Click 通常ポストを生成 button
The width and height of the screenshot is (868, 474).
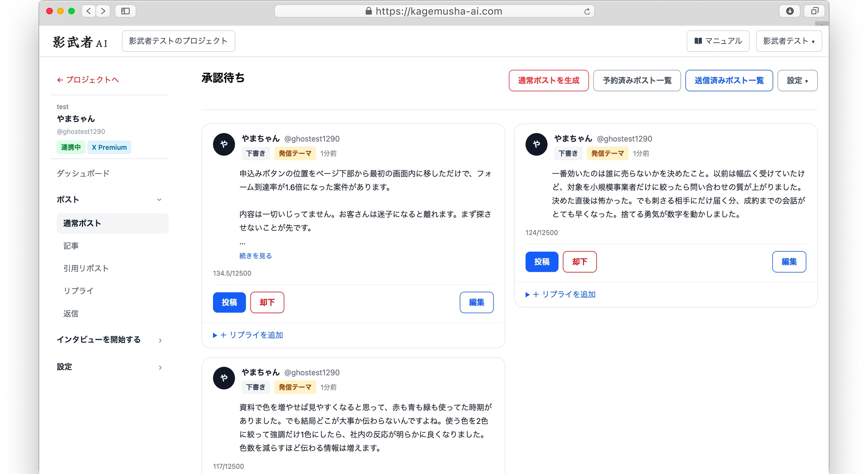(549, 80)
